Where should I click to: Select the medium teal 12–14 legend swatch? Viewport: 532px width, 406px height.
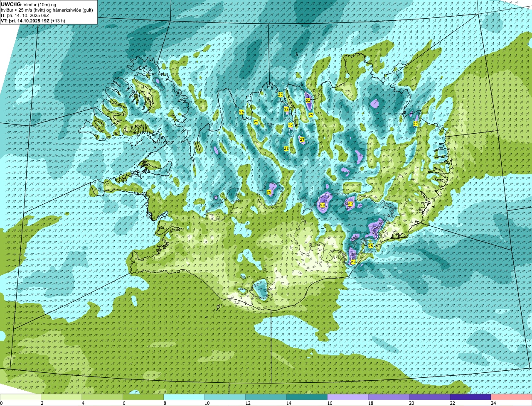point(266,397)
